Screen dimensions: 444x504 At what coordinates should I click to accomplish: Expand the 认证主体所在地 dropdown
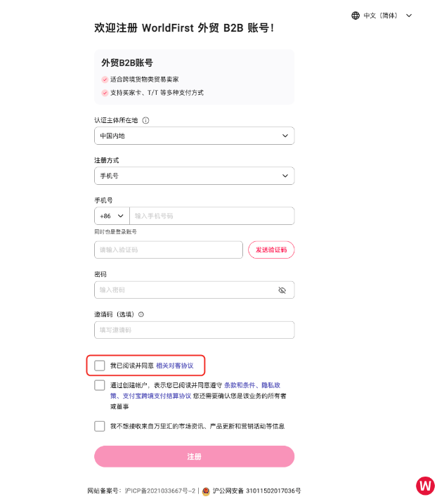(x=194, y=136)
